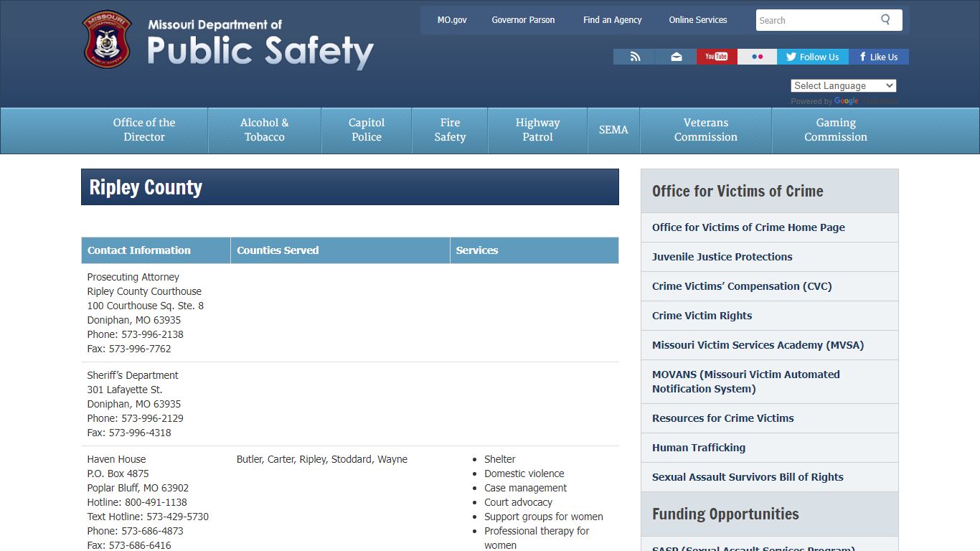The height and width of the screenshot is (551, 980).
Task: Open the SEMA navigation item
Action: tap(613, 130)
